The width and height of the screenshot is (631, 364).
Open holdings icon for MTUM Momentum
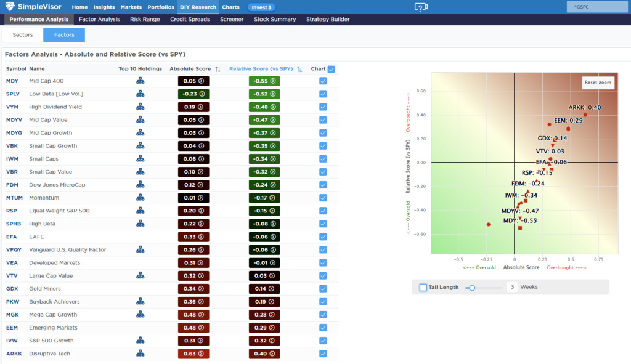[140, 198]
